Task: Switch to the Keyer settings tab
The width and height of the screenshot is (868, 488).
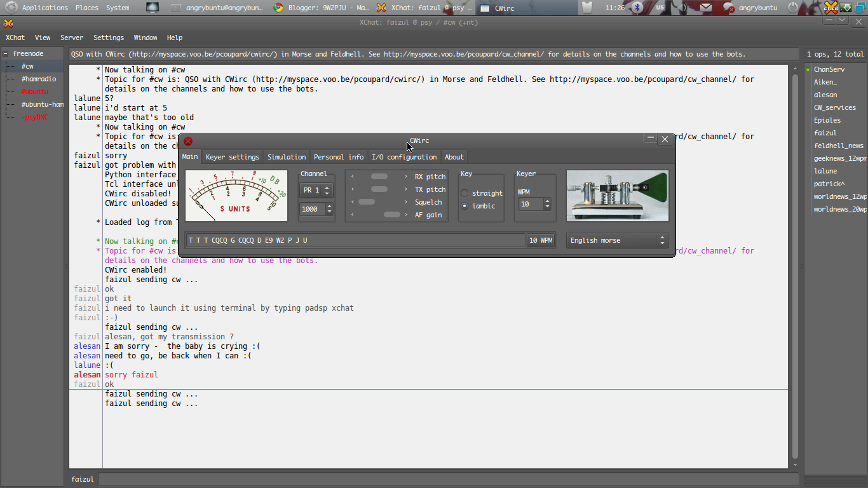Action: click(233, 157)
